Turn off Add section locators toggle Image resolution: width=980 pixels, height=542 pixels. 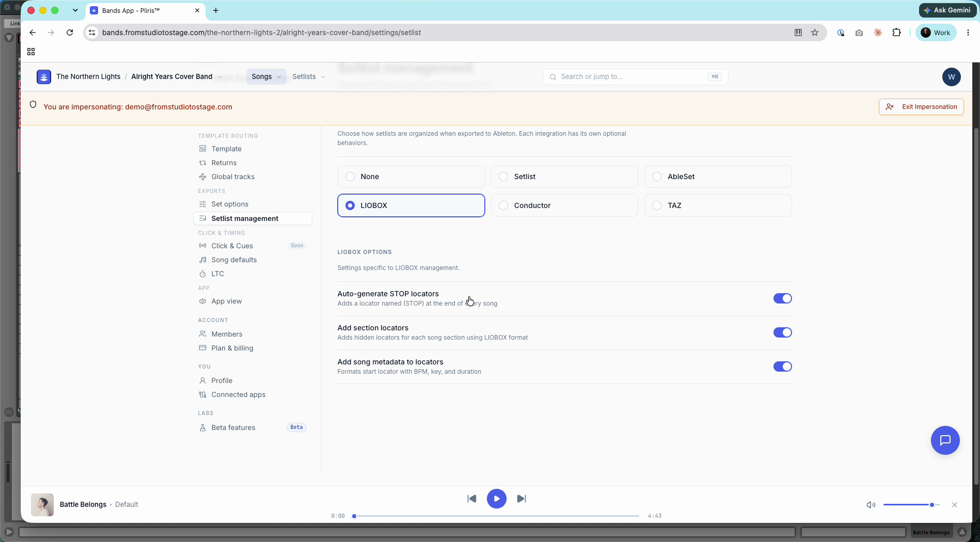click(782, 332)
